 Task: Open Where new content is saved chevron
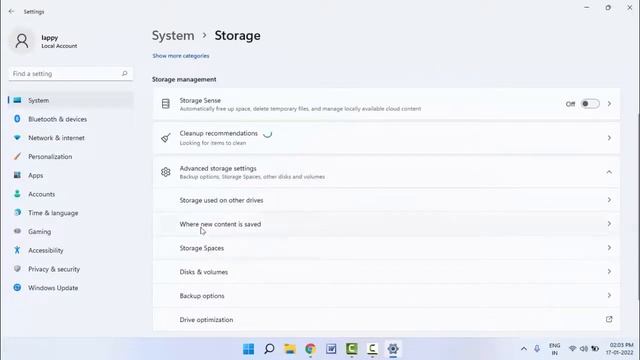pyautogui.click(x=609, y=224)
